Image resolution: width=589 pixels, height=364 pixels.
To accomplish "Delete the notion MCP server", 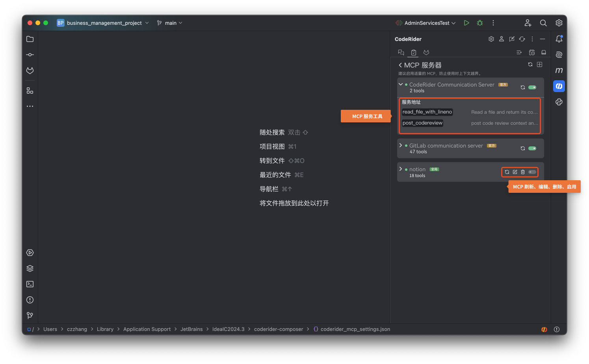I will 523,172.
